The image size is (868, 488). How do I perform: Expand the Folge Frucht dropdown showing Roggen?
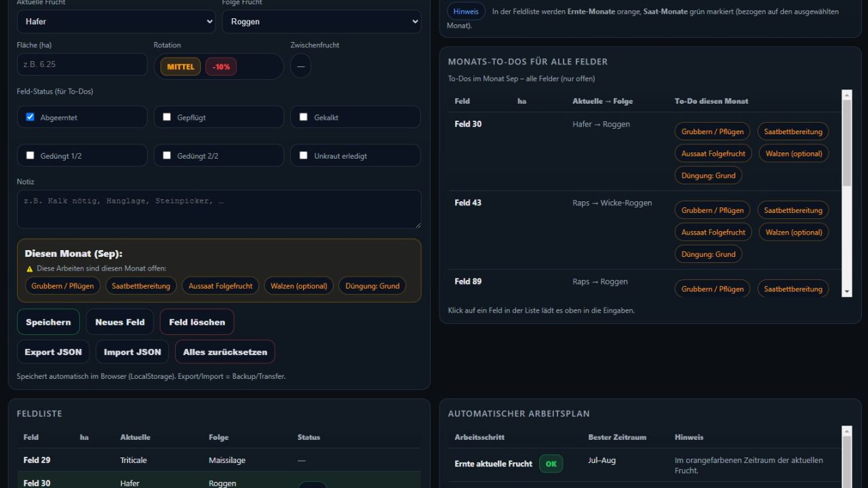click(321, 22)
